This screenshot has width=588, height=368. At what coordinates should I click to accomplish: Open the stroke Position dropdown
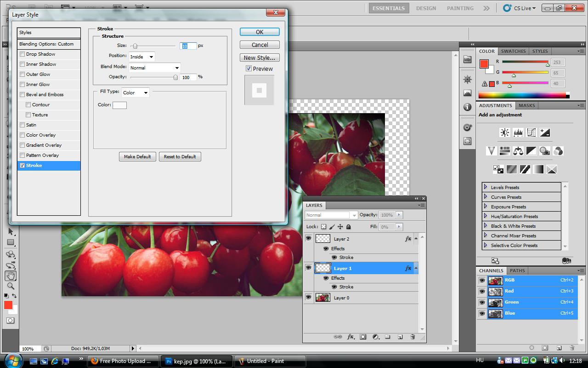141,57
